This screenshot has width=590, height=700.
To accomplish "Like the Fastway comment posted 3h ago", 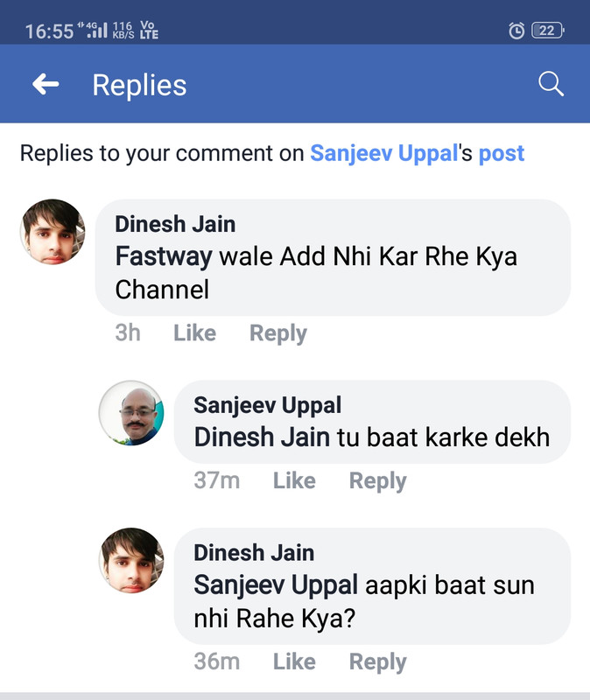I will click(194, 333).
